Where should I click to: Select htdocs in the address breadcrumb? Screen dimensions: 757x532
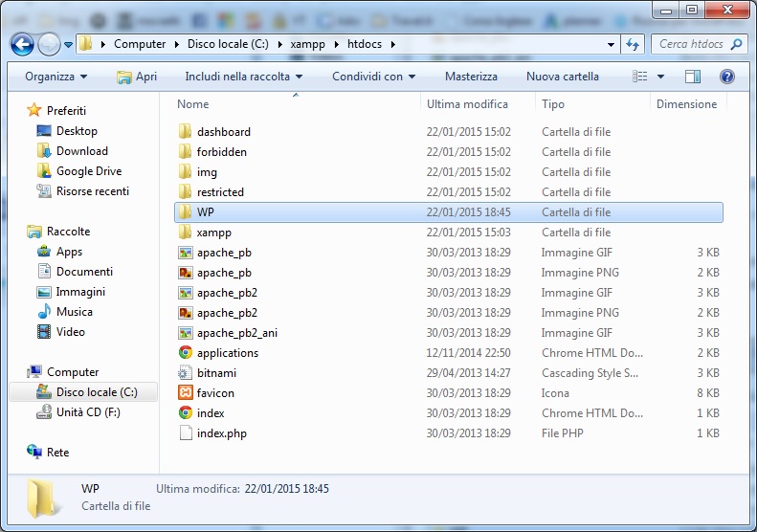[x=365, y=44]
